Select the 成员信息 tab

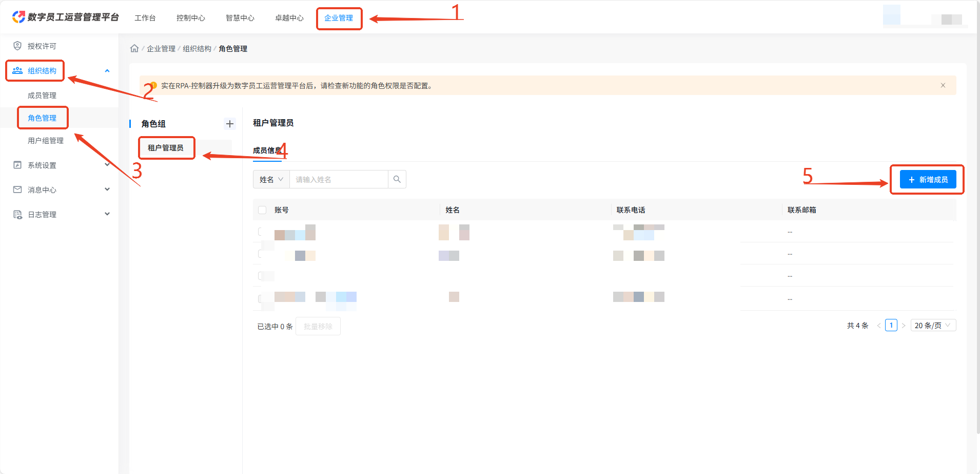267,150
